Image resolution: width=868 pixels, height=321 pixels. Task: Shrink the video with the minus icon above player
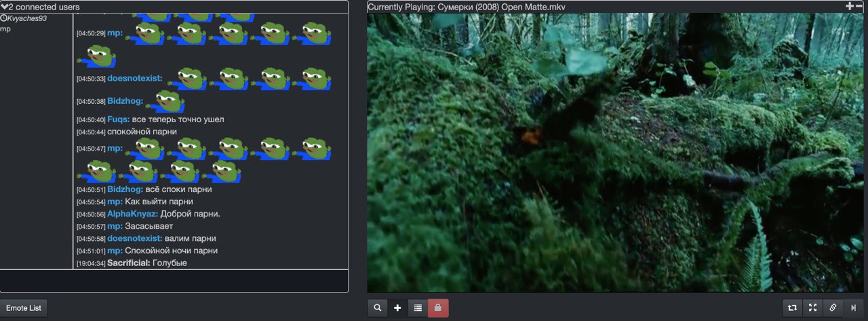coord(859,5)
